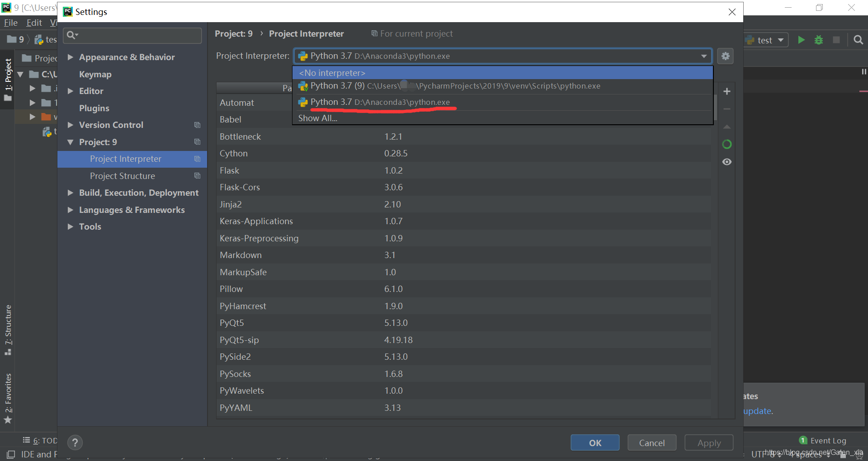Open Edit menu in main window
This screenshot has width=868, height=461.
(34, 23)
